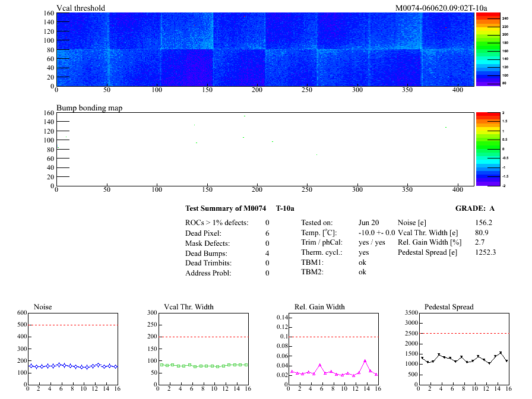Click the Dead Pixel count label
This screenshot has height=399, width=532.
pos(203,233)
